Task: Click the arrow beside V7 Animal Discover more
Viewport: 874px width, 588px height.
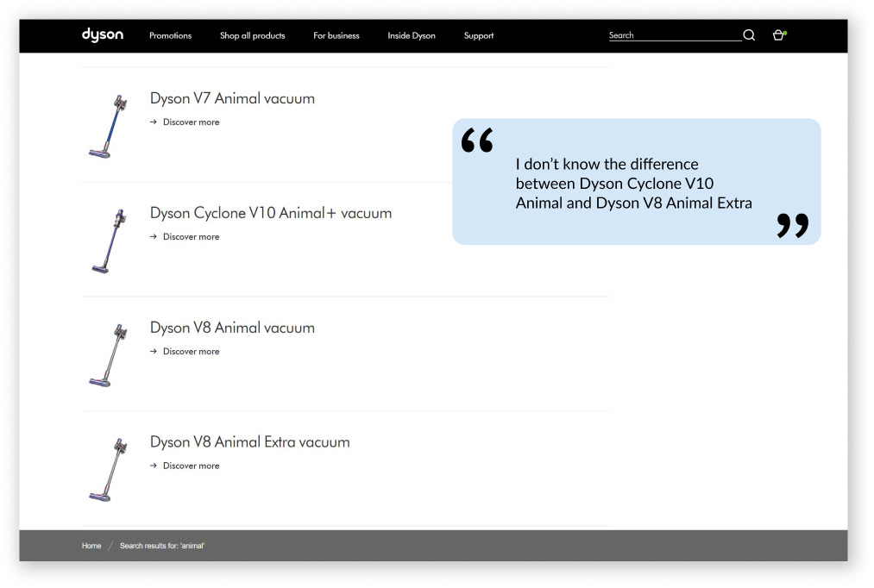Action: (x=154, y=122)
